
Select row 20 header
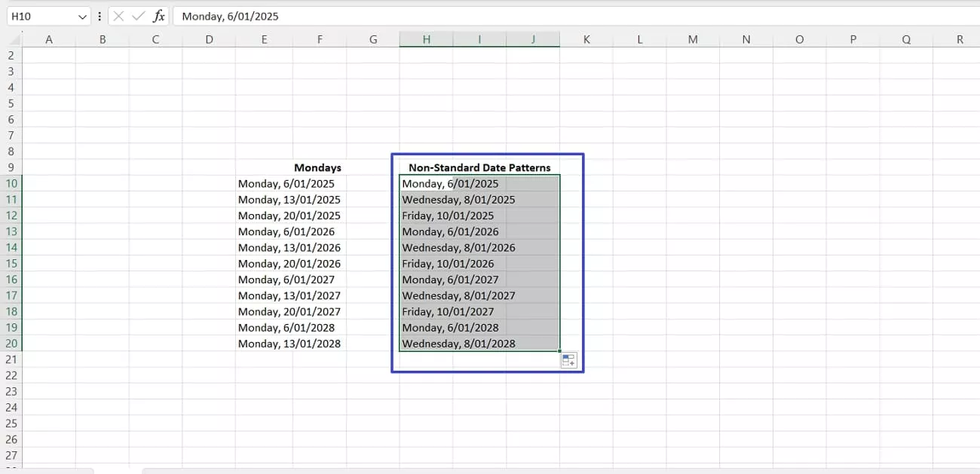[11, 344]
